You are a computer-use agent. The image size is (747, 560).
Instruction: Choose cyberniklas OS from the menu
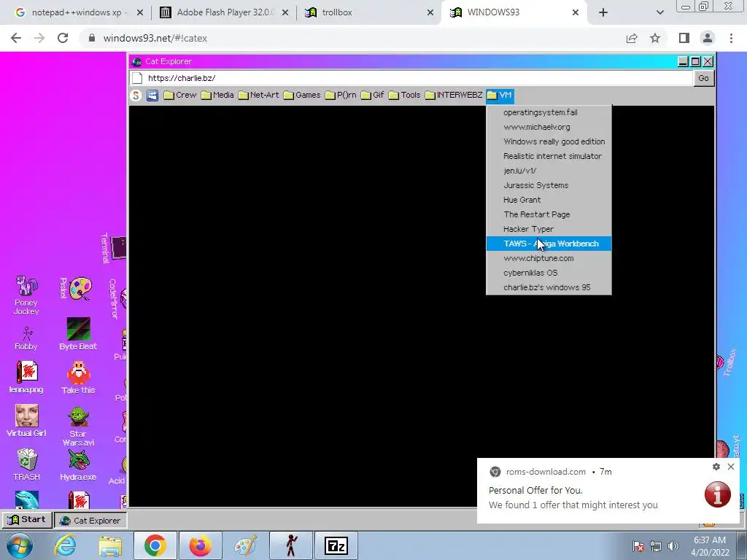(x=549, y=273)
